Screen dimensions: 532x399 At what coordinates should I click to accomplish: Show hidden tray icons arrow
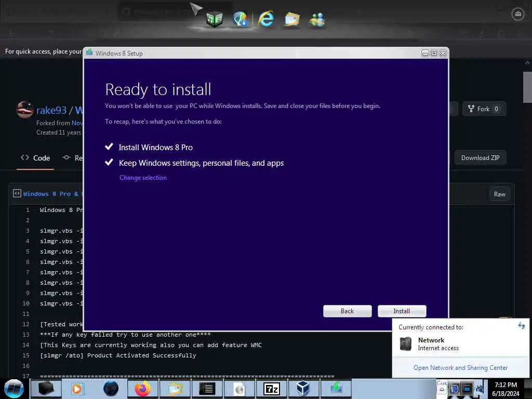(x=442, y=389)
